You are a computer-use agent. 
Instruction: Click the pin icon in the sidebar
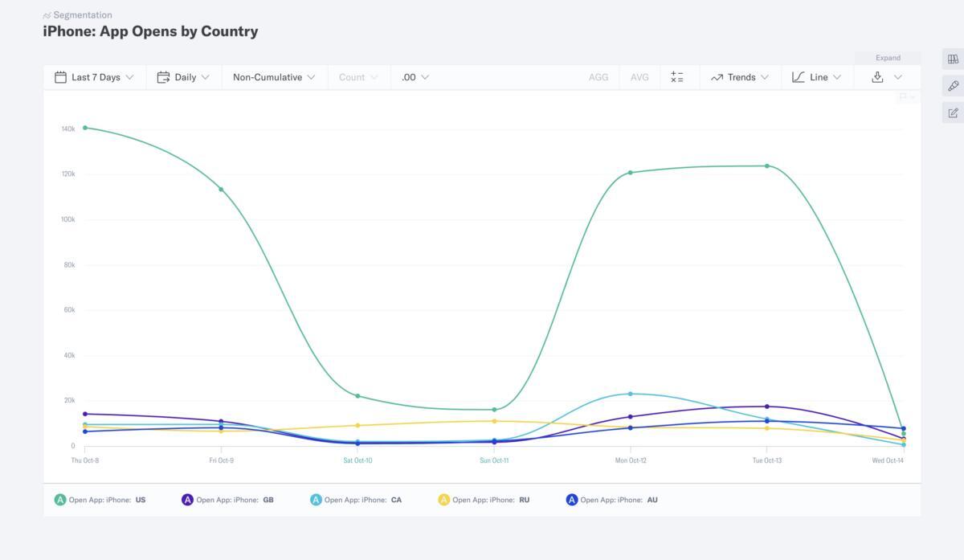tap(954, 86)
